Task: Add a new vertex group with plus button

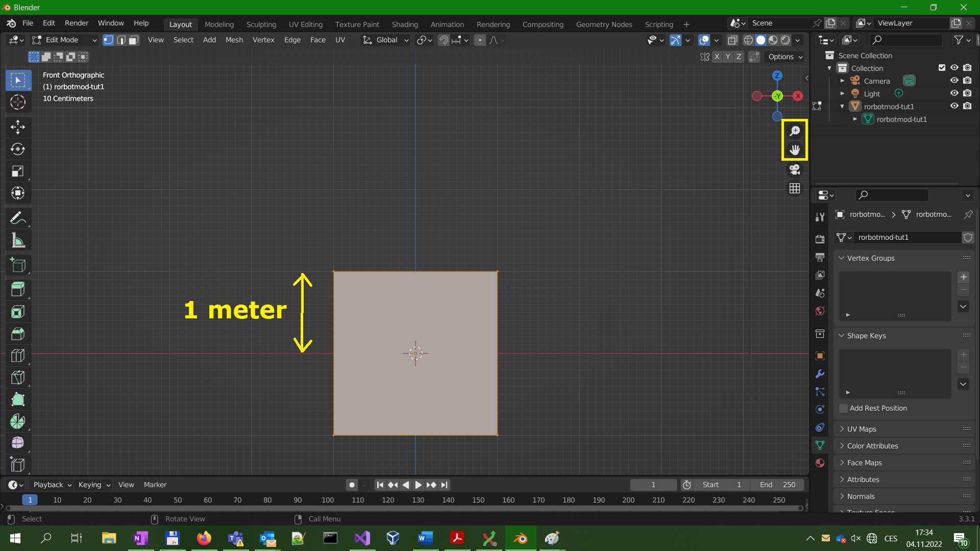Action: [963, 277]
